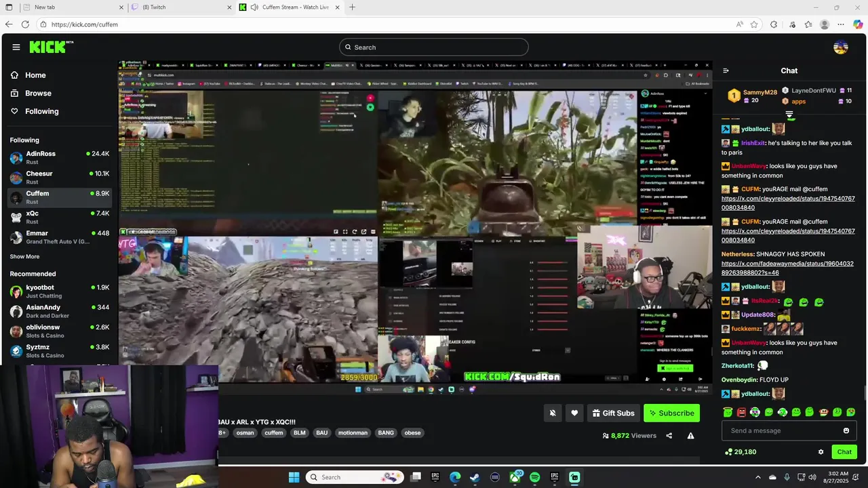The width and height of the screenshot is (868, 488).
Task: Add page to favorites star icon
Action: point(754,24)
